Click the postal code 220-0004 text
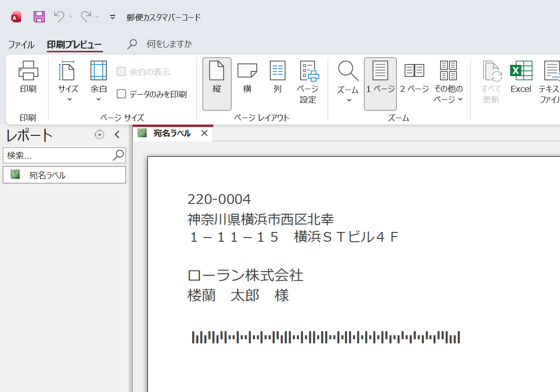Viewport: 560px width, 392px height. coord(219,199)
